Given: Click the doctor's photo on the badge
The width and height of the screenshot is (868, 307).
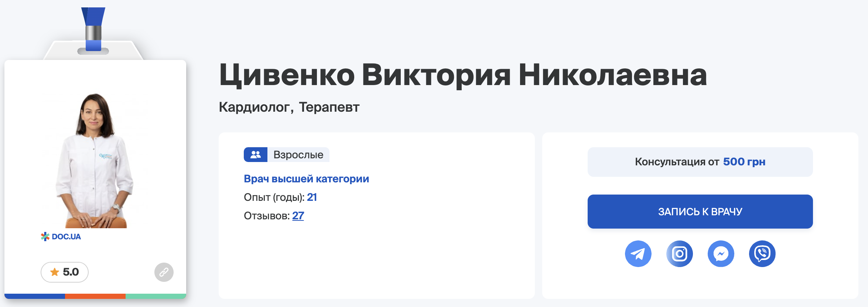Looking at the screenshot, I should 95,160.
